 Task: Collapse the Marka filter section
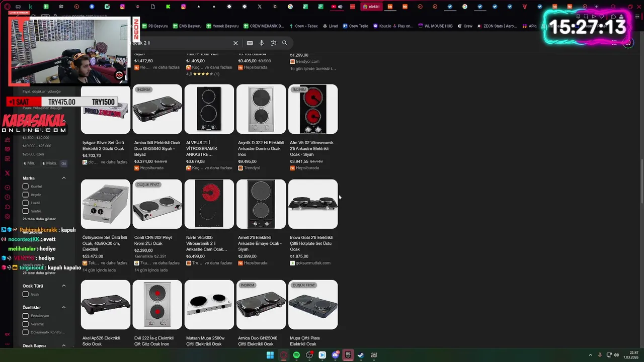(64, 178)
